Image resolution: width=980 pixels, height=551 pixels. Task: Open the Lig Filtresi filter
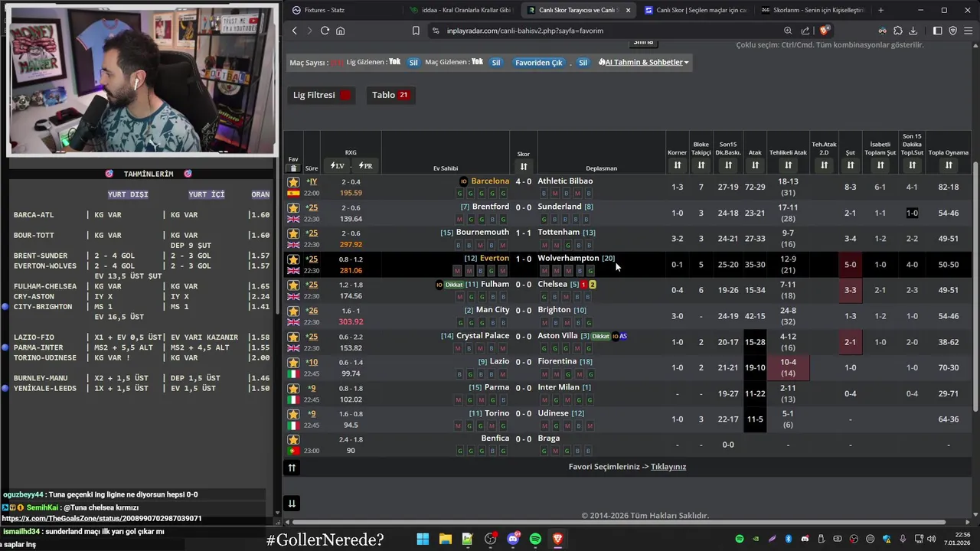[322, 95]
